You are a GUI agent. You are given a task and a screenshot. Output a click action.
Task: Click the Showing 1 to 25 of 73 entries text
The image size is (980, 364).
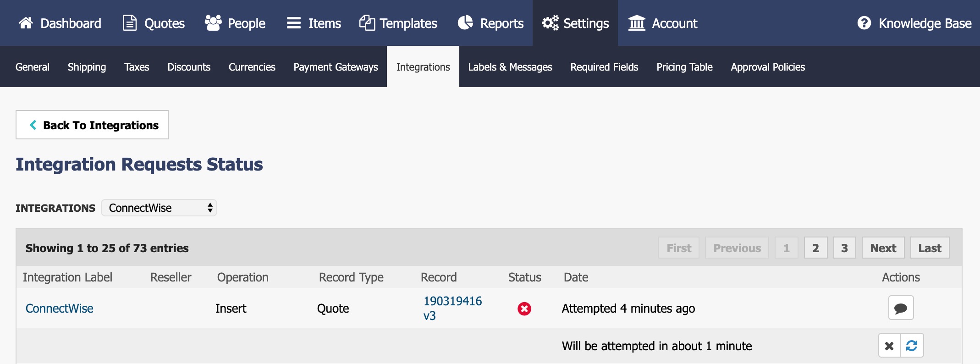[x=107, y=248]
